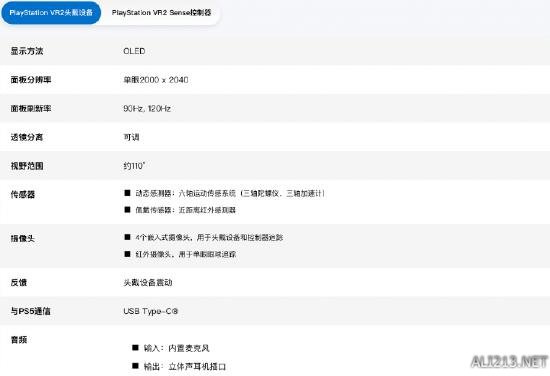The image size is (550, 376).
Task: Click the USB Type-C® value
Action: pyautogui.click(x=151, y=311)
